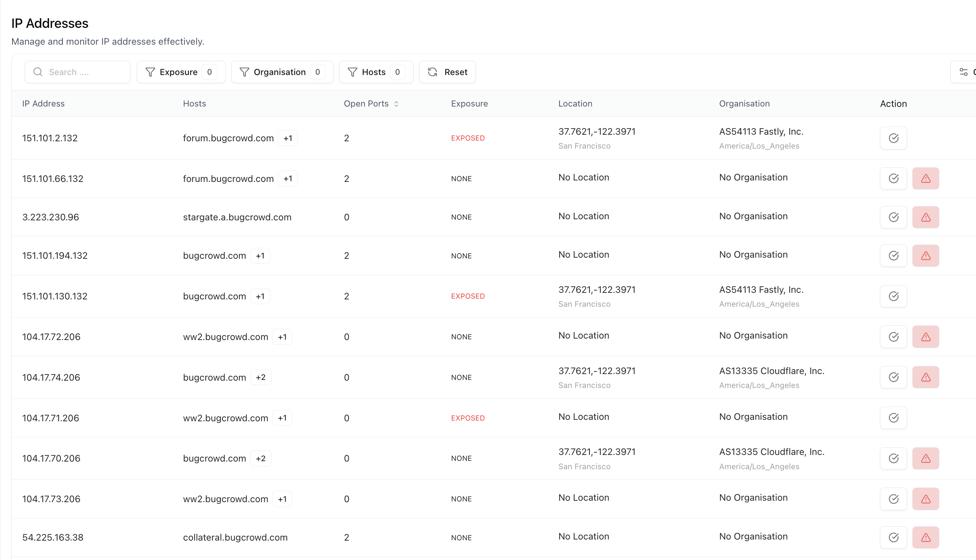Sort table by Open Ports column
The image size is (976, 560).
click(371, 104)
